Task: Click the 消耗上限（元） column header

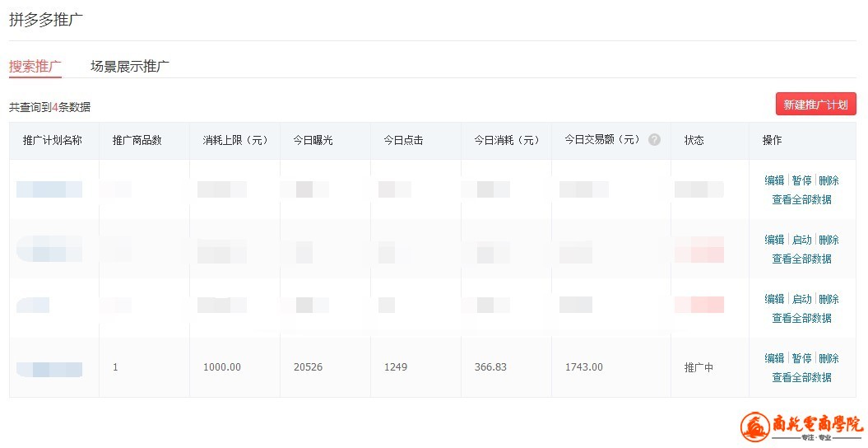Action: (x=235, y=140)
